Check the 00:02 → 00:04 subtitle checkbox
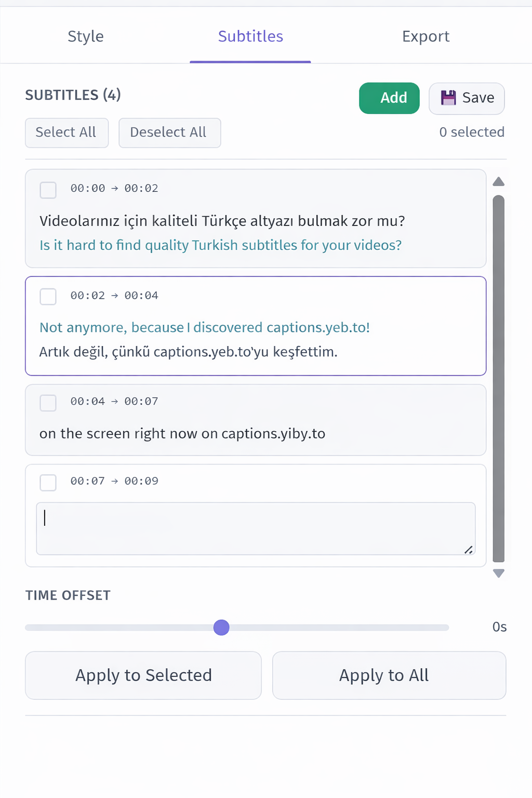Image resolution: width=532 pixels, height=798 pixels. click(x=48, y=297)
